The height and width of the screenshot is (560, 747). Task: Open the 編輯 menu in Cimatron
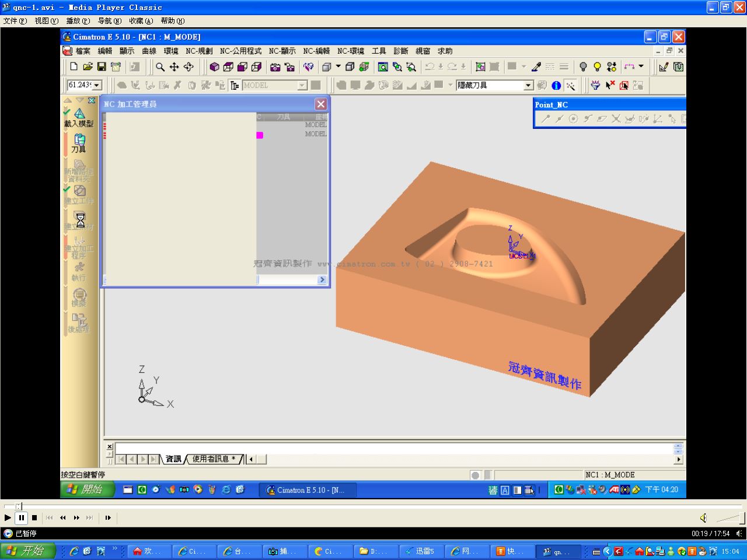[x=105, y=51]
